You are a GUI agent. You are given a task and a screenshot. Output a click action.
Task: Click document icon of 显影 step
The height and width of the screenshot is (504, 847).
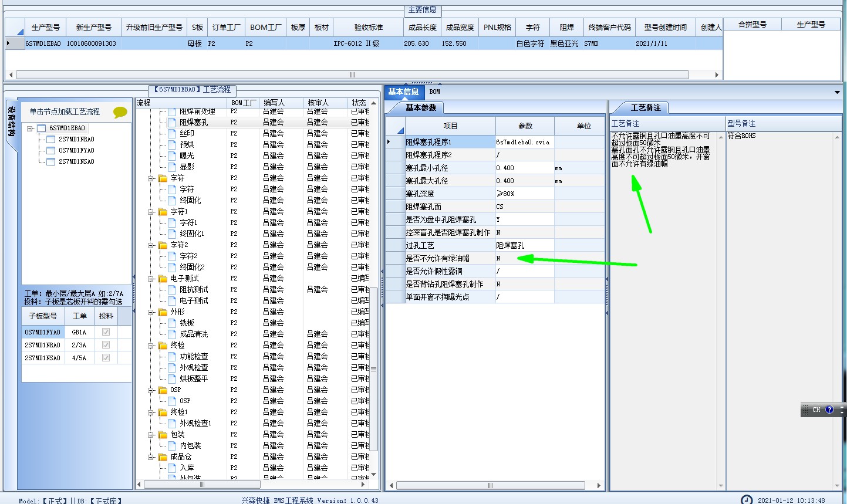click(x=173, y=167)
